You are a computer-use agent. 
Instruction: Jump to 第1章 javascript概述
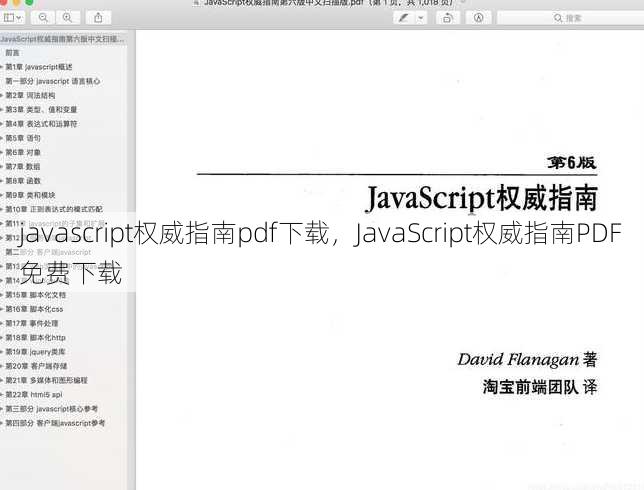point(39,67)
